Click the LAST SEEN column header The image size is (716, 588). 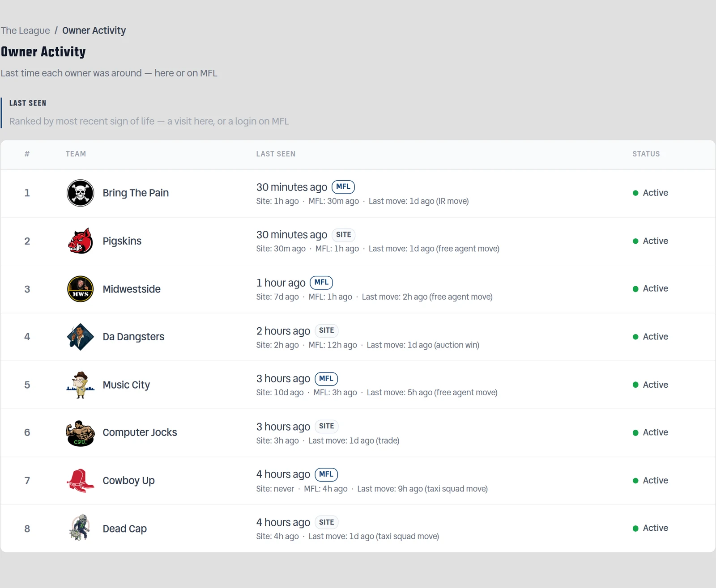[x=276, y=154]
